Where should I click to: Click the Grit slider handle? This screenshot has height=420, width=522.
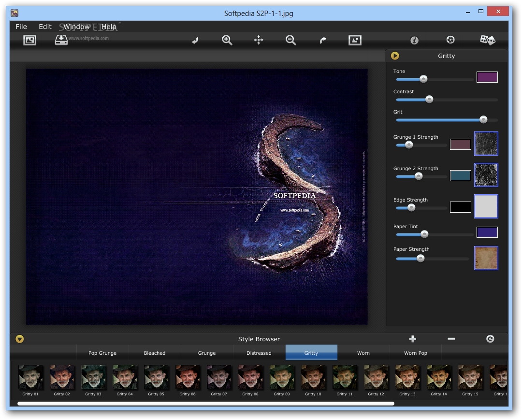click(483, 119)
